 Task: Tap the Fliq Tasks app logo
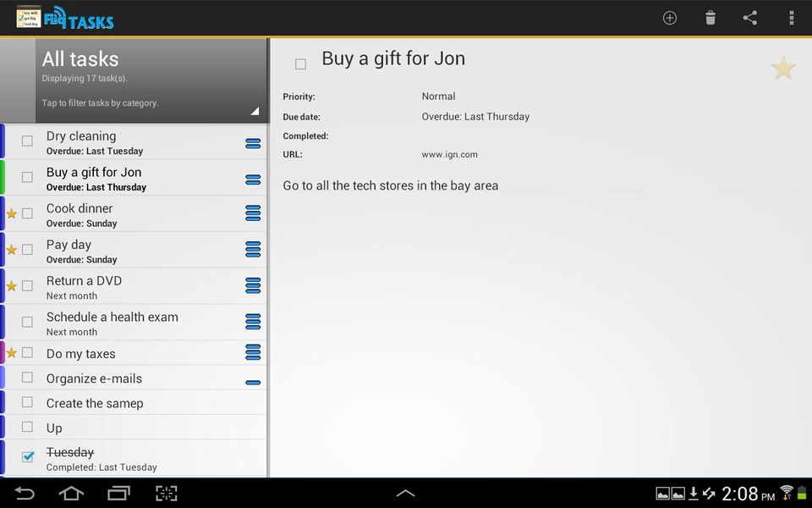(65, 18)
